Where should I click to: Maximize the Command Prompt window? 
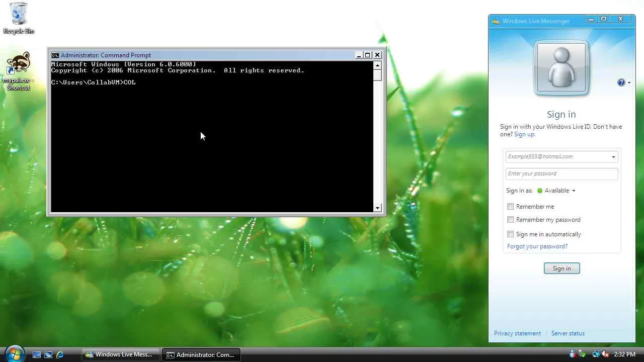click(368, 55)
